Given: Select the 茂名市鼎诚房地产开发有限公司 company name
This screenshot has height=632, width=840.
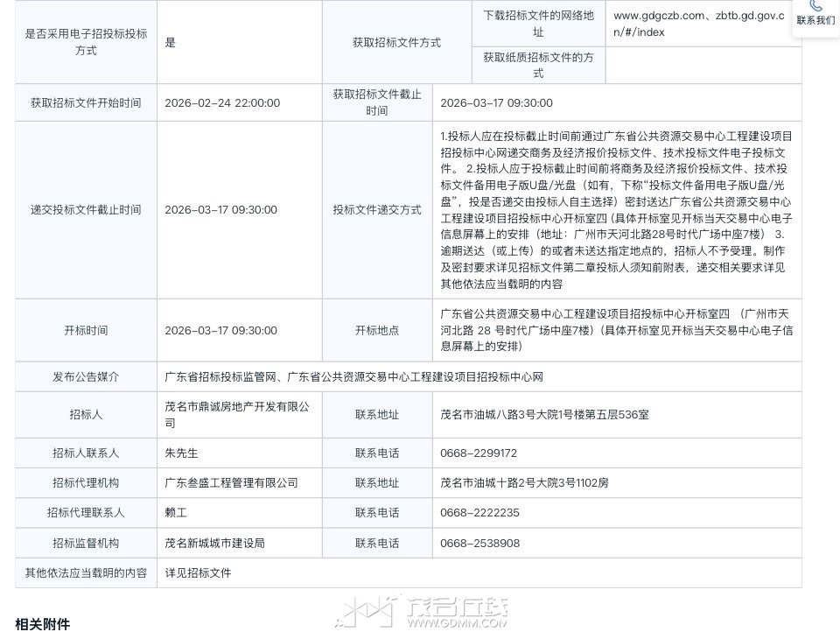Looking at the screenshot, I should point(237,414).
